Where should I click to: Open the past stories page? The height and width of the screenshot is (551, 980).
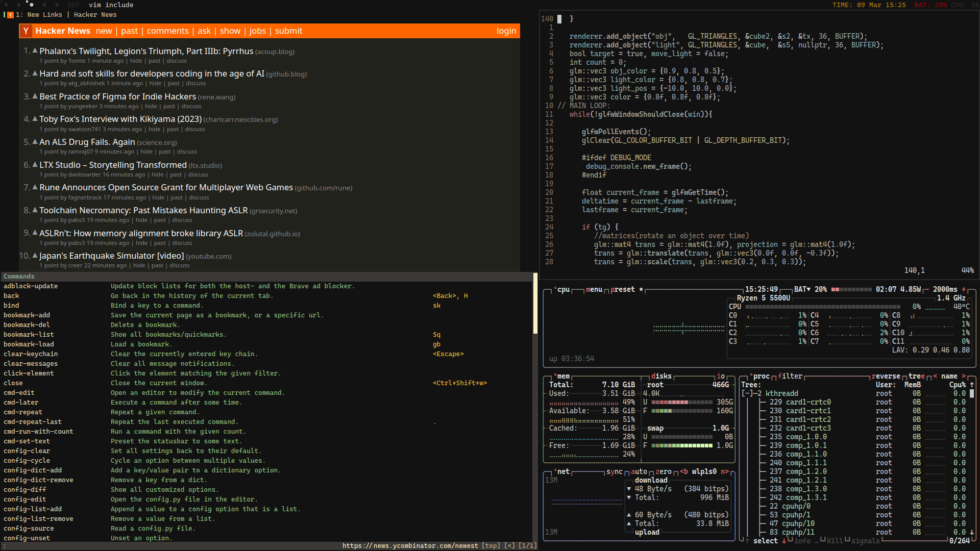coord(129,31)
